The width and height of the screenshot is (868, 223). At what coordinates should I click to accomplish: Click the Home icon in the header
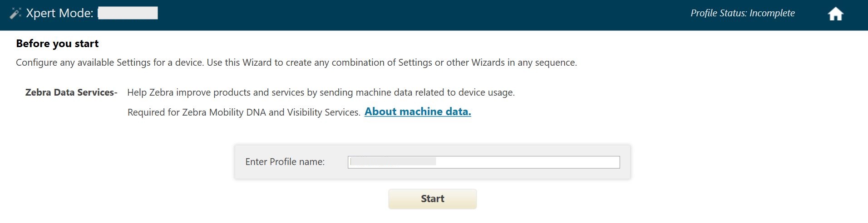(835, 14)
